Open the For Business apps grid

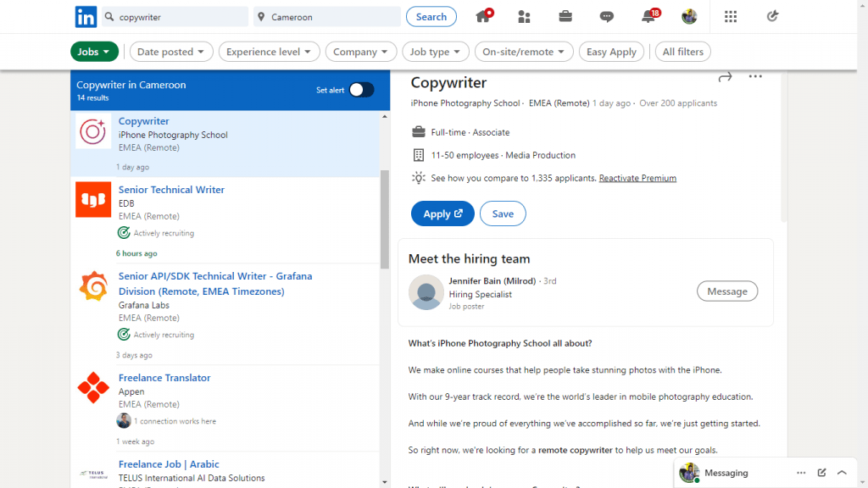click(731, 16)
